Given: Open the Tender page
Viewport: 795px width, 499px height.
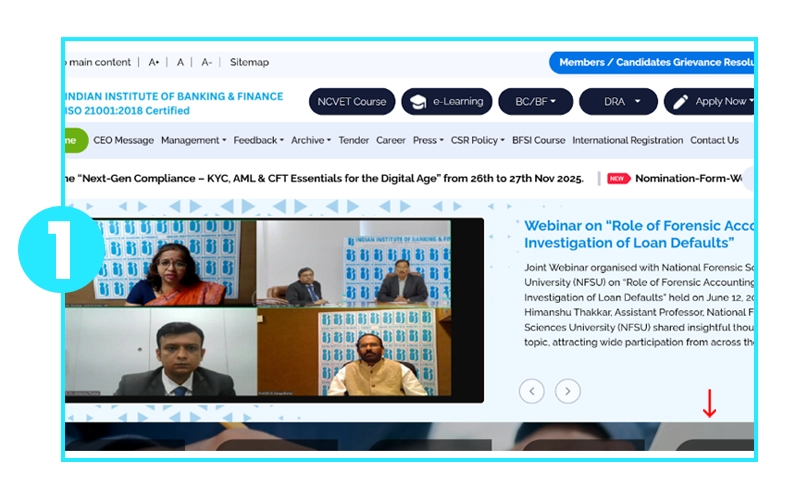Looking at the screenshot, I should [353, 140].
